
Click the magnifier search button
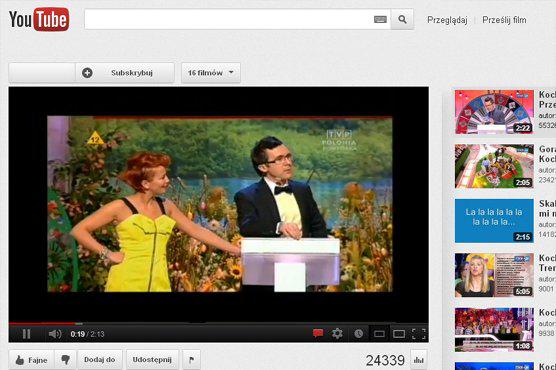[x=402, y=19]
